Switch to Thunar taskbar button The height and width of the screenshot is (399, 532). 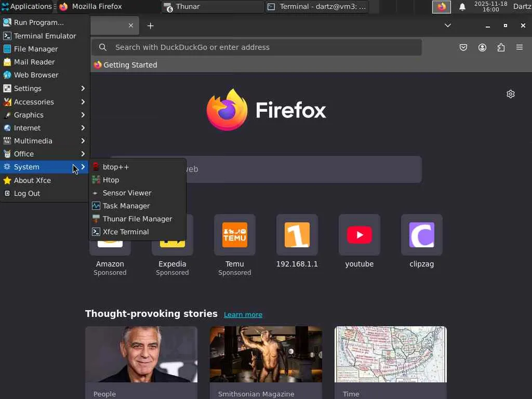click(212, 6)
